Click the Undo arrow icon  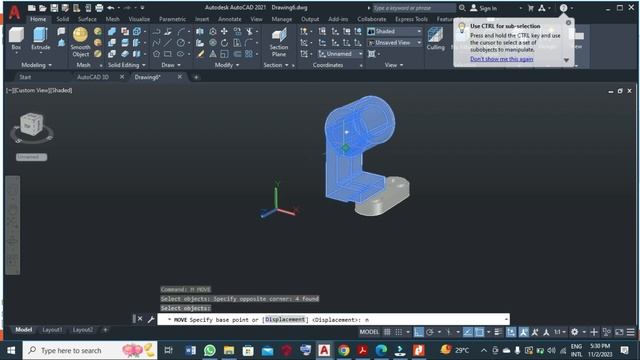coord(111,8)
